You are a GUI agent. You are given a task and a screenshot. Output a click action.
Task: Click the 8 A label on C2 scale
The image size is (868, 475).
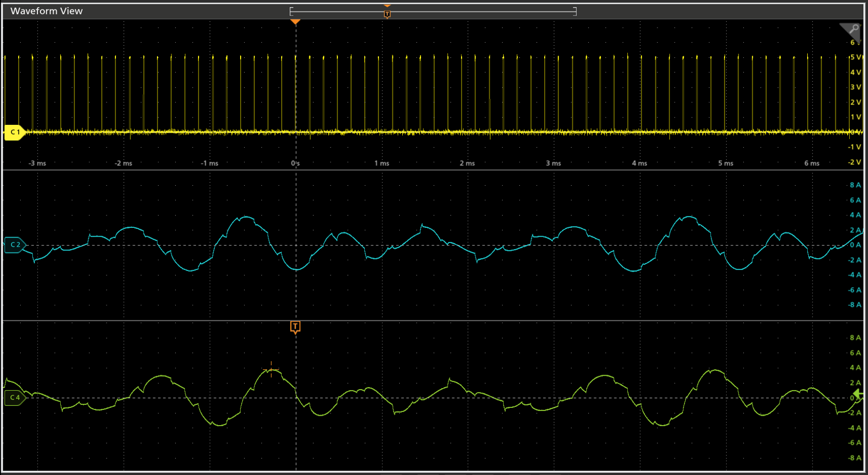pos(855,185)
